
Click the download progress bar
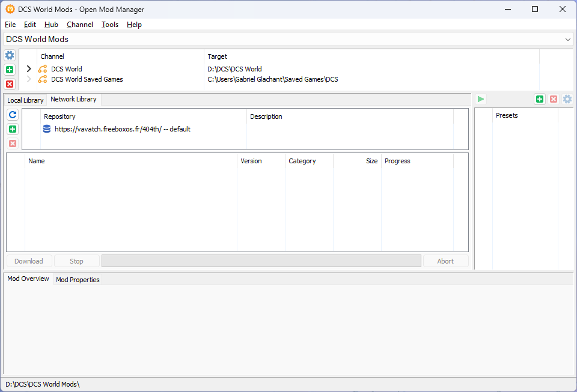tap(261, 261)
